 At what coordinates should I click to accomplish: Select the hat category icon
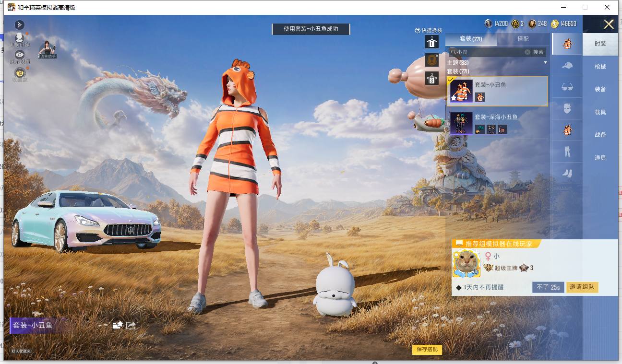point(567,66)
